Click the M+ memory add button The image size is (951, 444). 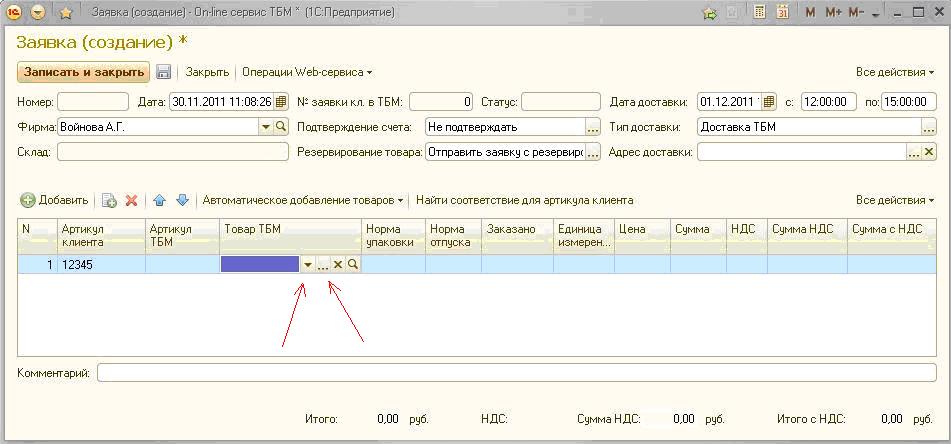[x=833, y=13]
